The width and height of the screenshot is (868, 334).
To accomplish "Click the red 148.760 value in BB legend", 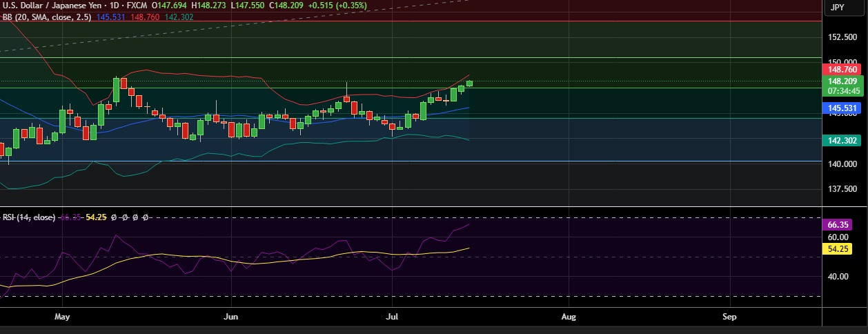I will (144, 16).
